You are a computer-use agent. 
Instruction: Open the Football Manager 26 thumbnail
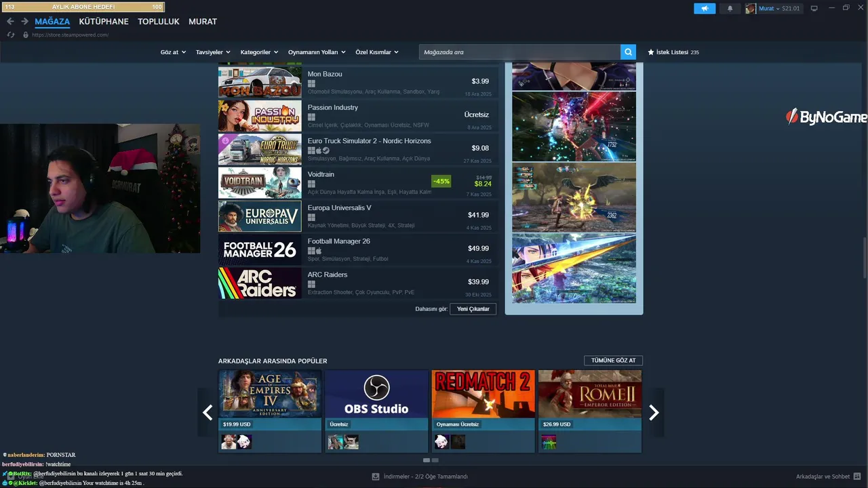(260, 249)
